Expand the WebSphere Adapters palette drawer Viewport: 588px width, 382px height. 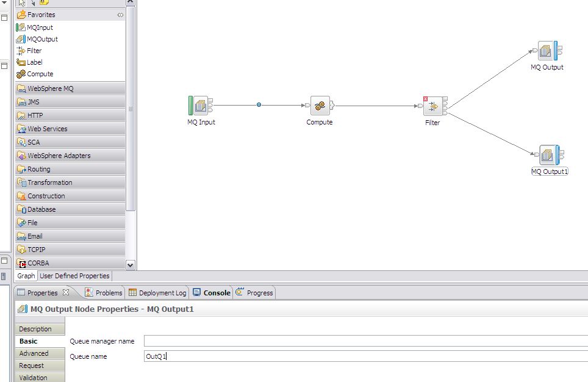click(70, 156)
